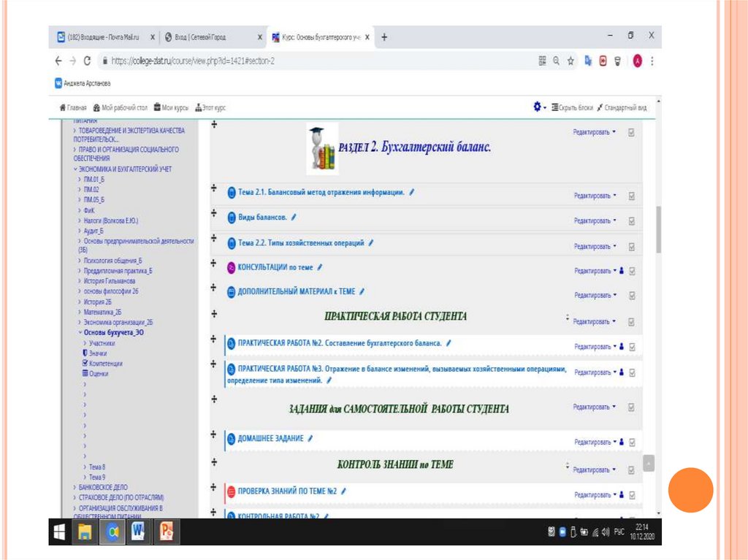Open PowerPoint from the taskbar
This screenshot has height=560, width=748.
166,532
